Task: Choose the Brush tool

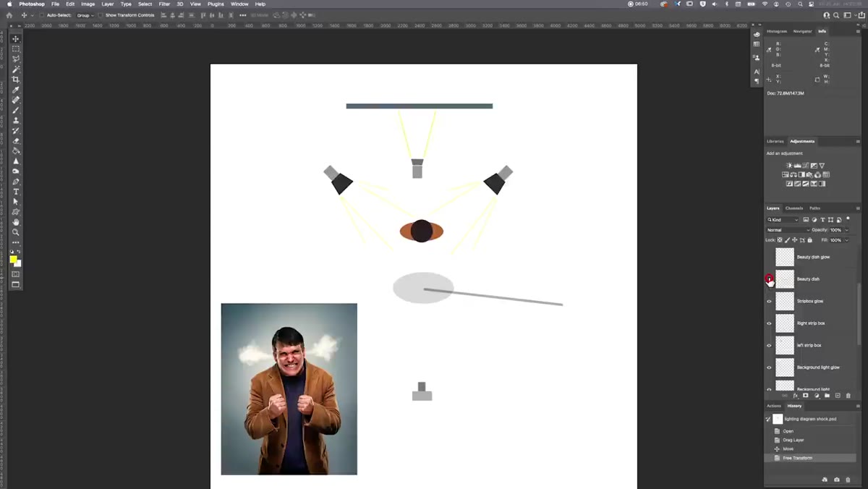Action: coord(15,110)
